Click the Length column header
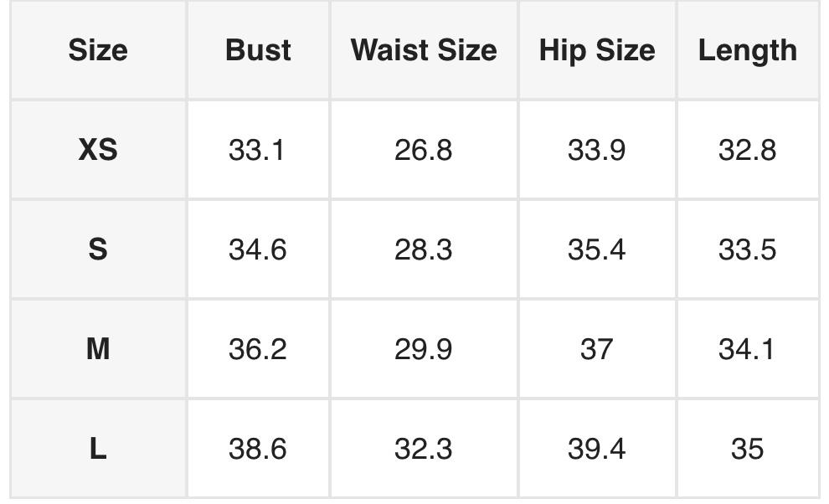This screenshot has height=504, width=829. (x=747, y=50)
